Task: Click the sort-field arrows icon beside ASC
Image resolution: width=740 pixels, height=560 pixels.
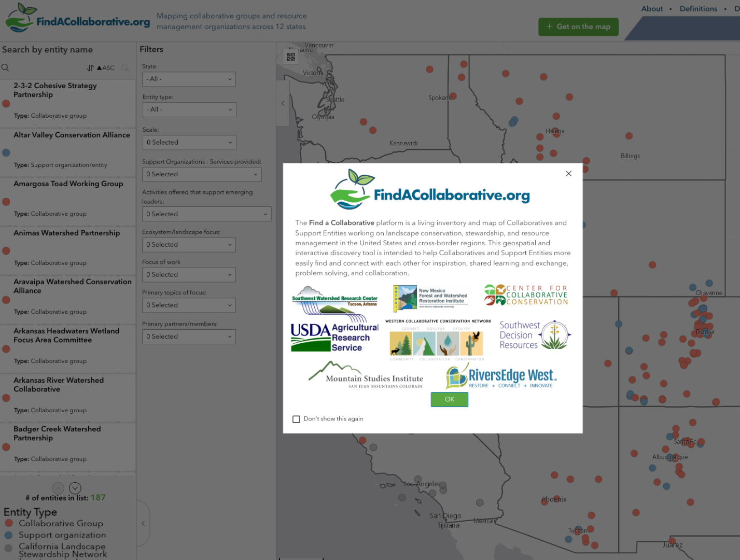Action: point(90,68)
